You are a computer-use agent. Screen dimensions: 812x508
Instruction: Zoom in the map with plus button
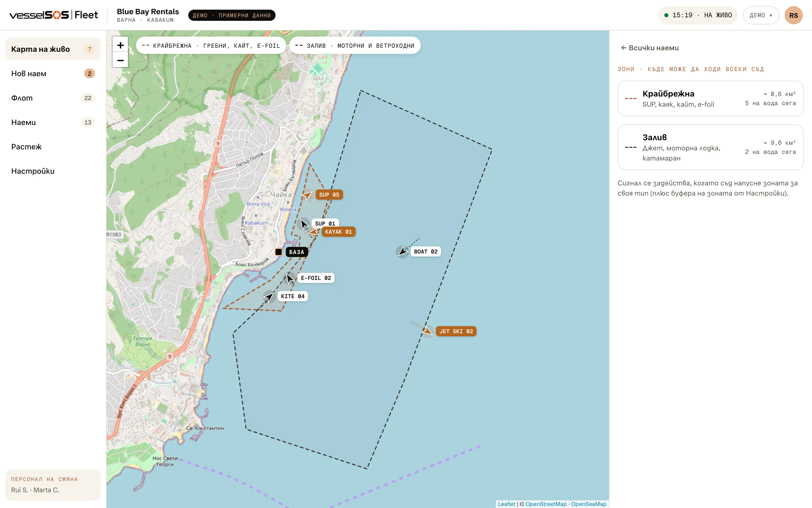pos(120,45)
